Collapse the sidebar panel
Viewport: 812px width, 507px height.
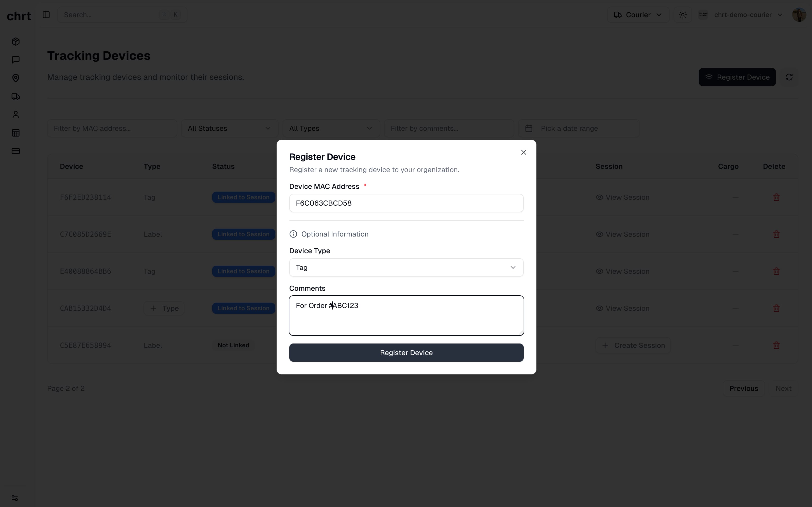coord(46,15)
